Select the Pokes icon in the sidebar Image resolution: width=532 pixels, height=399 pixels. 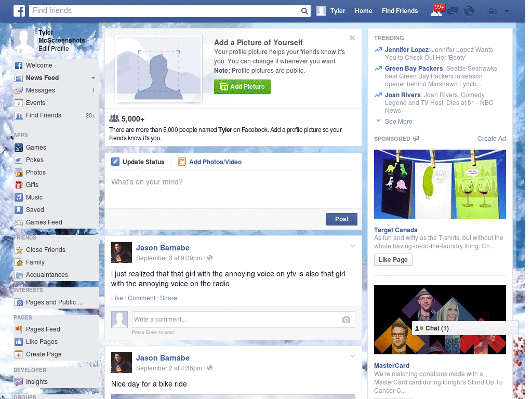coord(18,160)
